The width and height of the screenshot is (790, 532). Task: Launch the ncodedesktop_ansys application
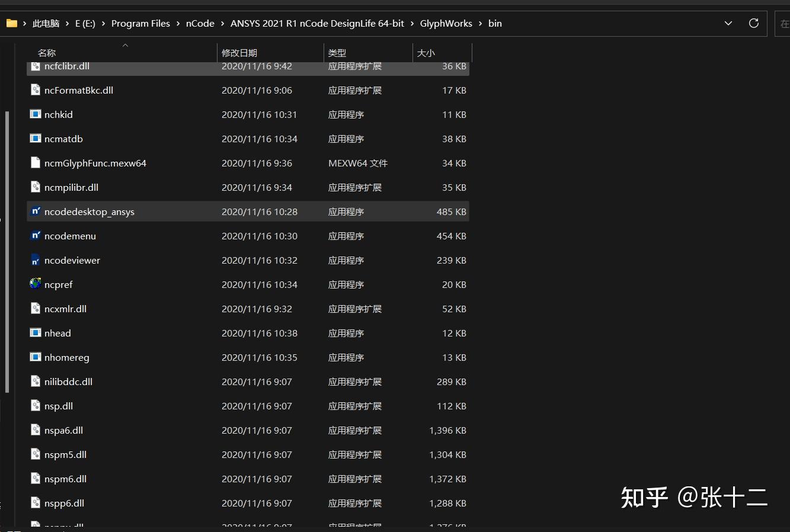point(36,211)
